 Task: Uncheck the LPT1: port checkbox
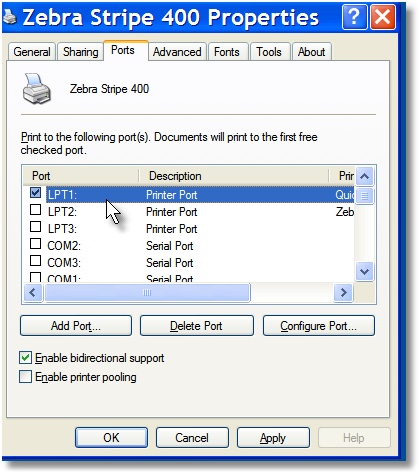[36, 193]
